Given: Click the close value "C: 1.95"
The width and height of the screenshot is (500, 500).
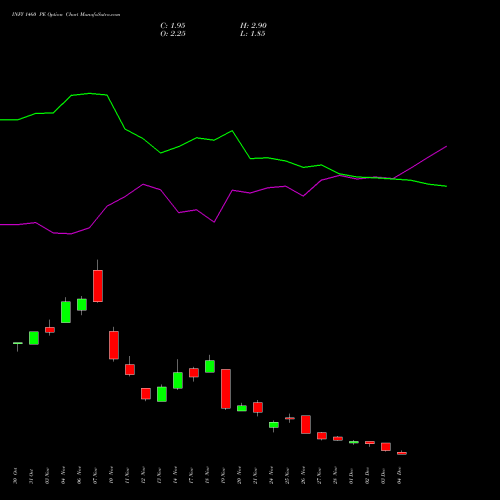Looking at the screenshot, I should (x=173, y=26).
